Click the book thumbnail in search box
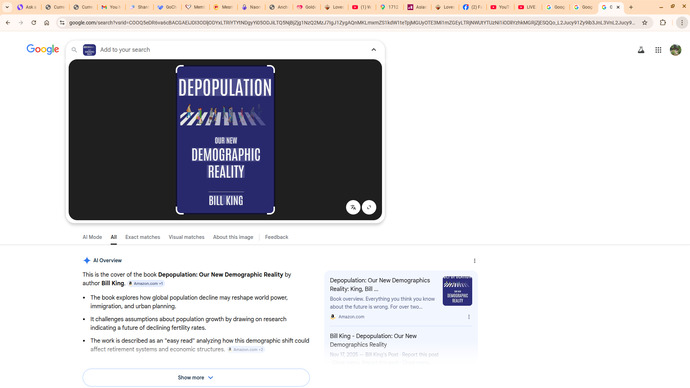This screenshot has height=388, width=690. [89, 50]
